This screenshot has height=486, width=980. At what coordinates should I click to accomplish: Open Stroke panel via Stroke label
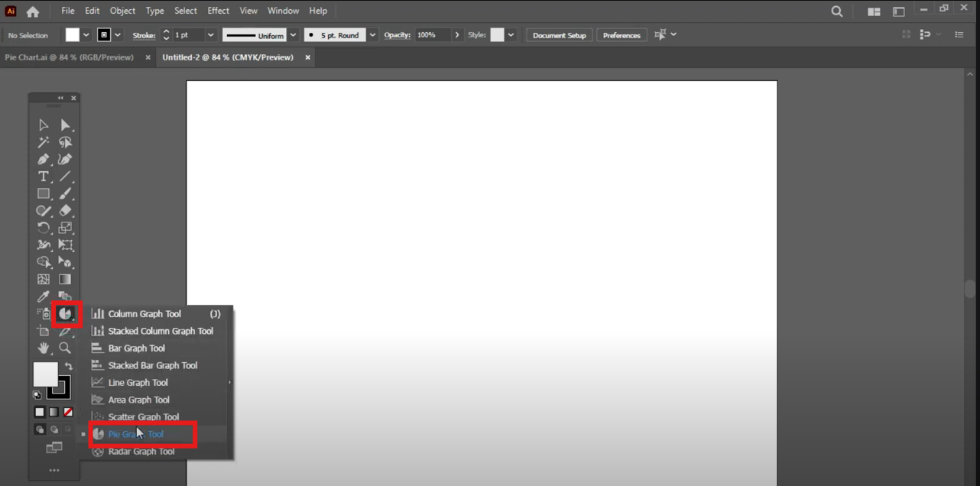pyautogui.click(x=144, y=35)
